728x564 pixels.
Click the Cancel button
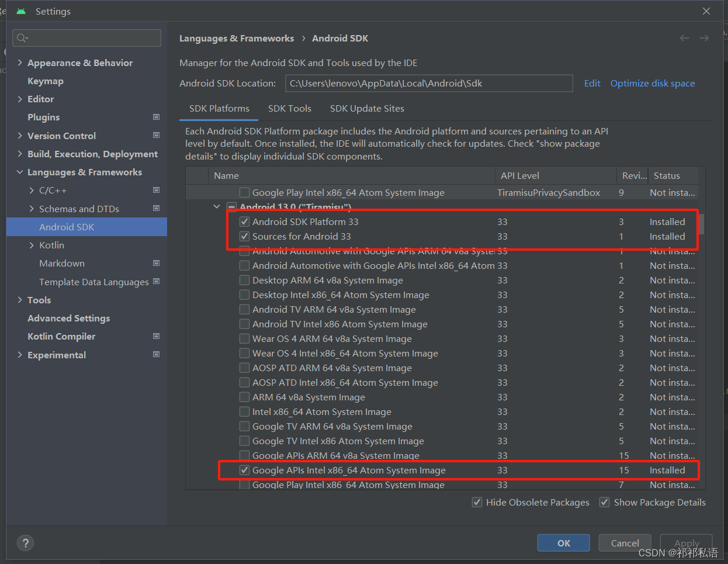[x=625, y=543]
